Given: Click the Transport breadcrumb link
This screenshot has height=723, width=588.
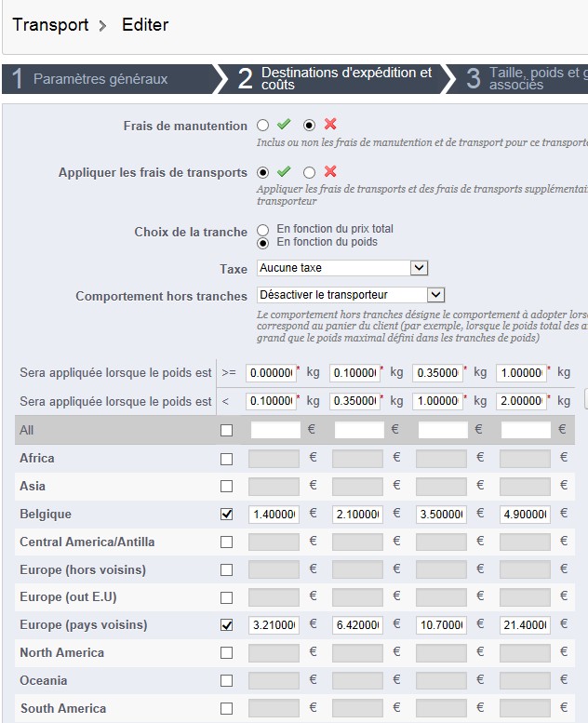Looking at the screenshot, I should [x=51, y=25].
